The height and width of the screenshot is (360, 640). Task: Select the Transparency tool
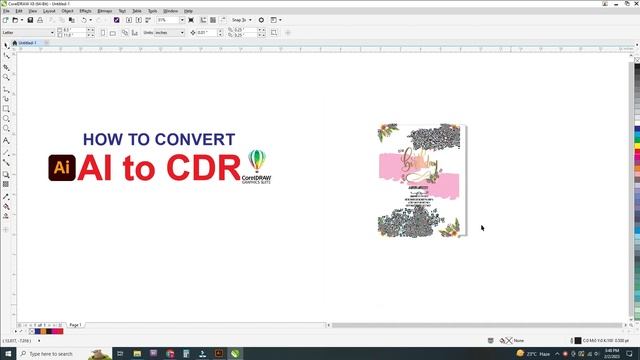coord(6,184)
